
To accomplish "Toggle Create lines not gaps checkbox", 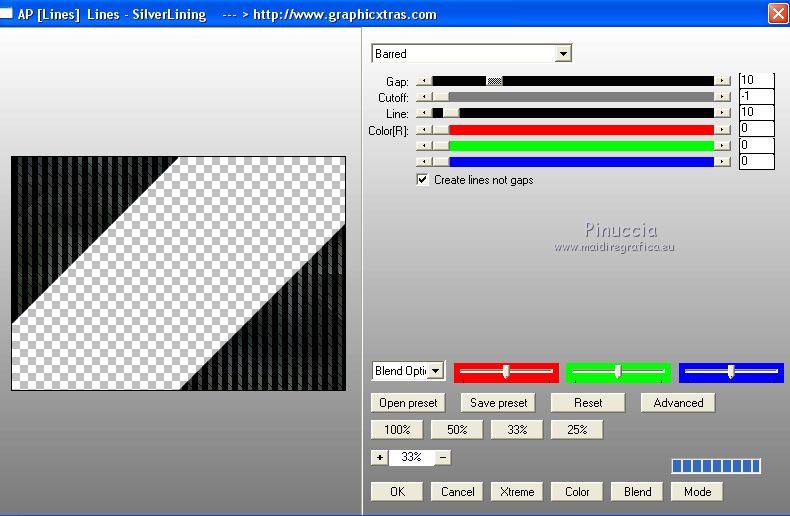I will click(422, 179).
